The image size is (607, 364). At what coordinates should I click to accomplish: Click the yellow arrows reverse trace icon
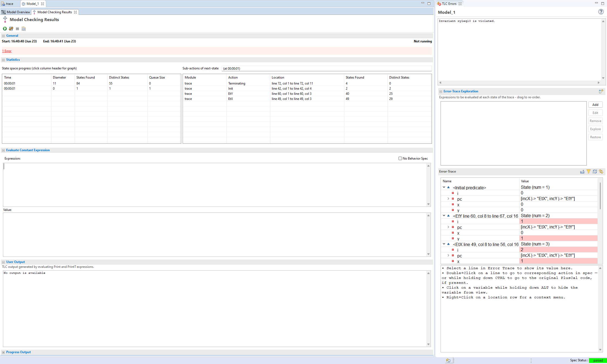click(x=601, y=171)
